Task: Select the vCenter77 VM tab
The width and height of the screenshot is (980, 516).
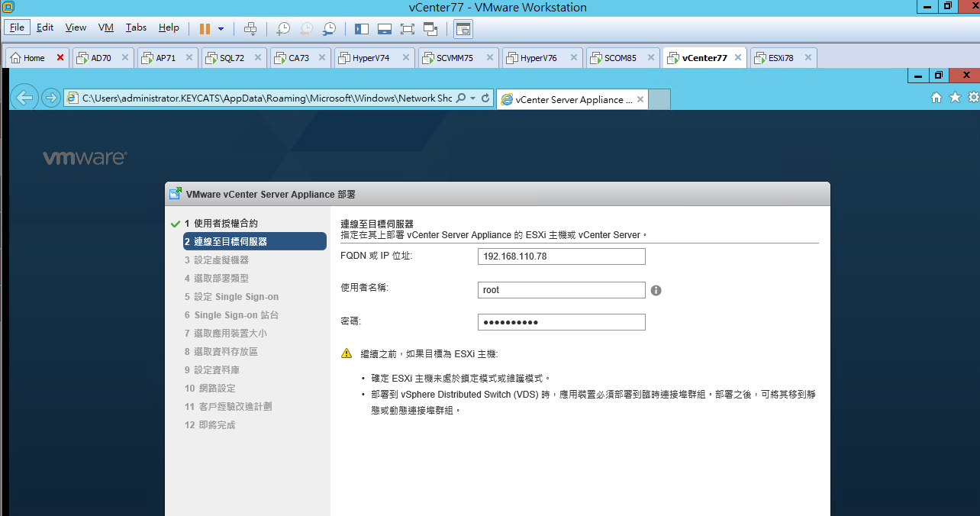Action: [x=704, y=58]
